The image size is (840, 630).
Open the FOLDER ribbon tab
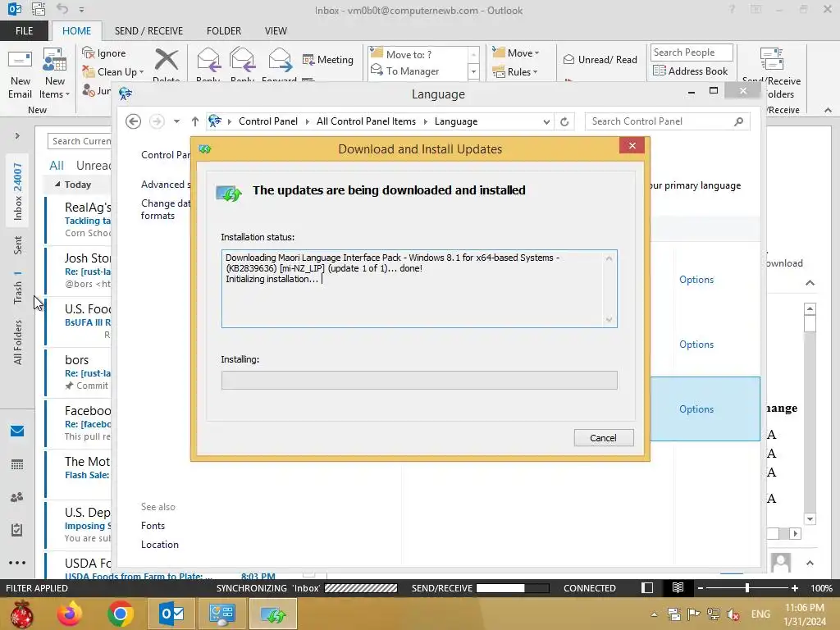pos(224,31)
